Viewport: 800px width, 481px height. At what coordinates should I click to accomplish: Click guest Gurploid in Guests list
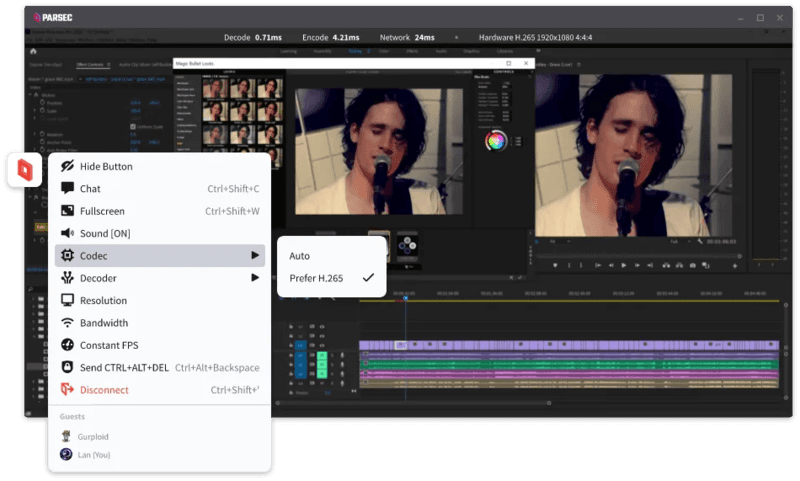(x=93, y=437)
